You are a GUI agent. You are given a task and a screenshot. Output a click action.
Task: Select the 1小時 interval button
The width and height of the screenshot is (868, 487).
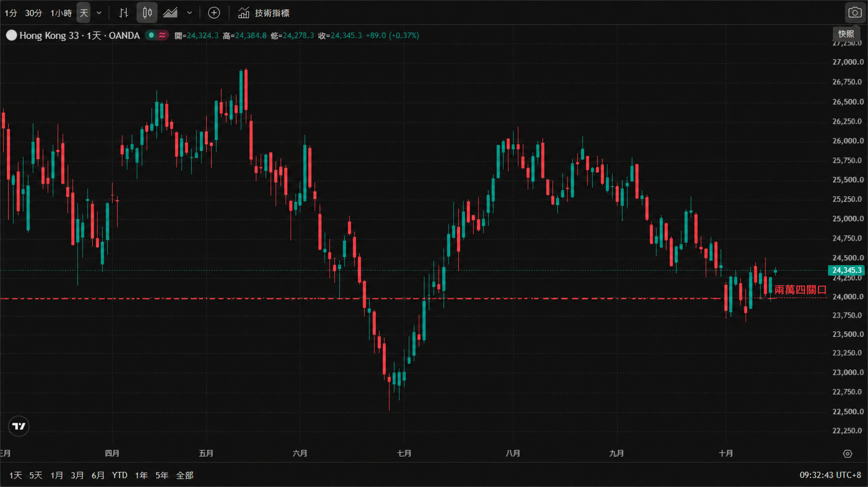pos(61,13)
